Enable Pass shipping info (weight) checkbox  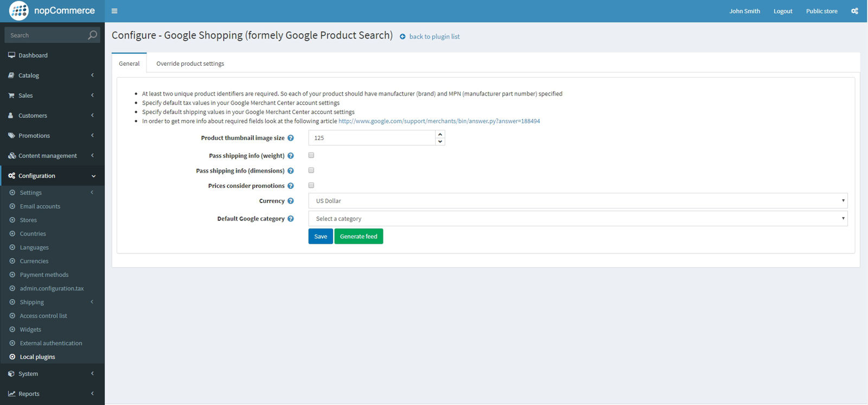pos(311,155)
